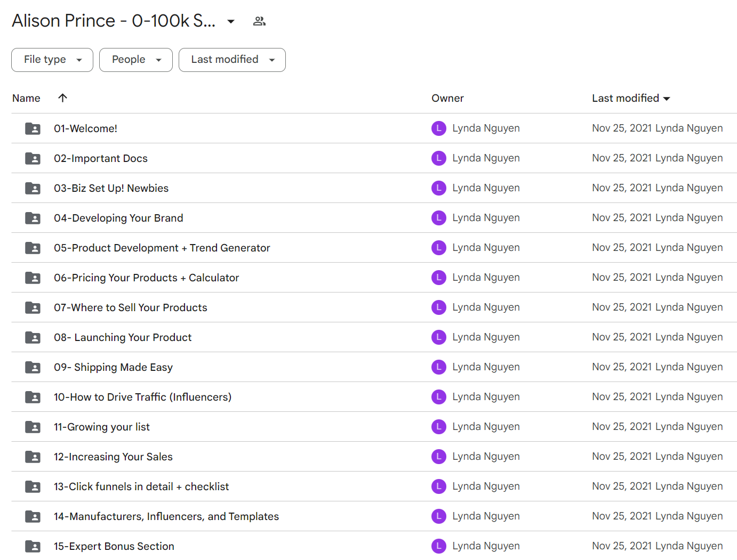Click owner Lynda Nguyen in 08- Launching row
Screen dimensions: 737x560
click(486, 337)
